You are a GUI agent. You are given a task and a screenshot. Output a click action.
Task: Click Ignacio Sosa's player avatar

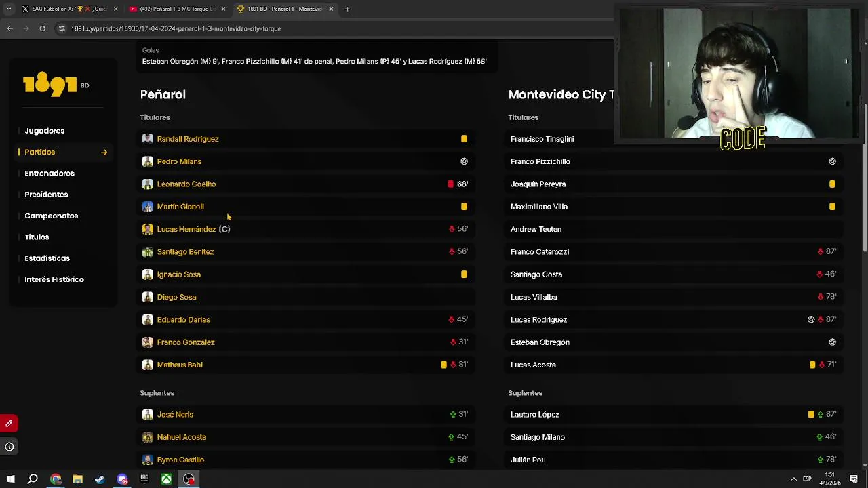[x=147, y=274]
